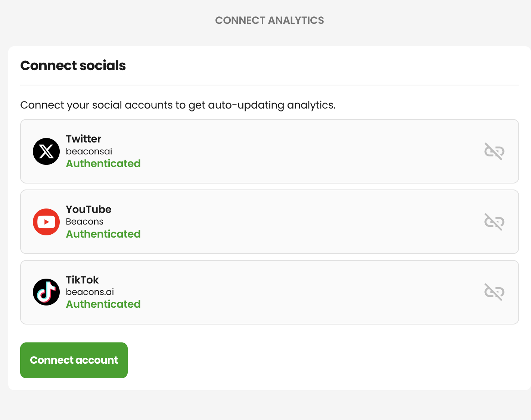This screenshot has width=531, height=420.
Task: Select the TikTok account card
Action: pos(270,292)
